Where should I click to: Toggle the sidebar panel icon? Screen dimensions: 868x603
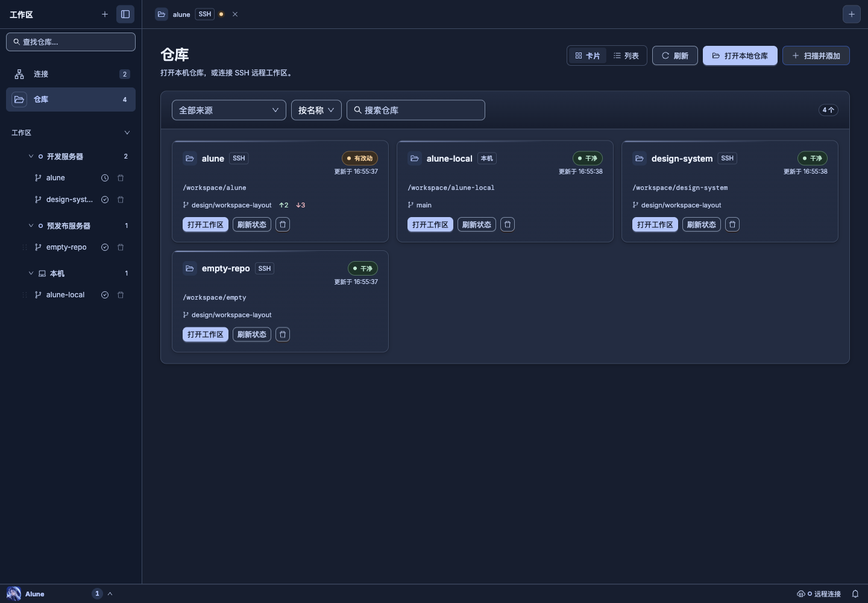coord(125,14)
